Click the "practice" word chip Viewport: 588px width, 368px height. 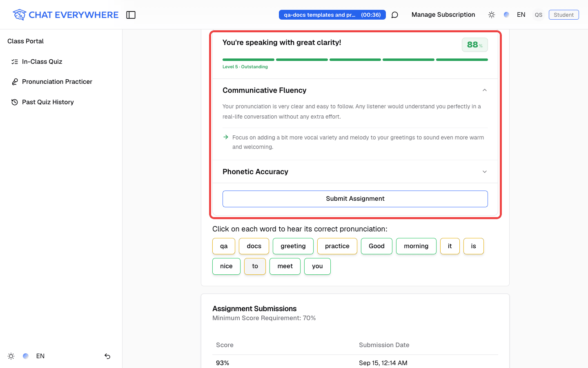pos(337,246)
